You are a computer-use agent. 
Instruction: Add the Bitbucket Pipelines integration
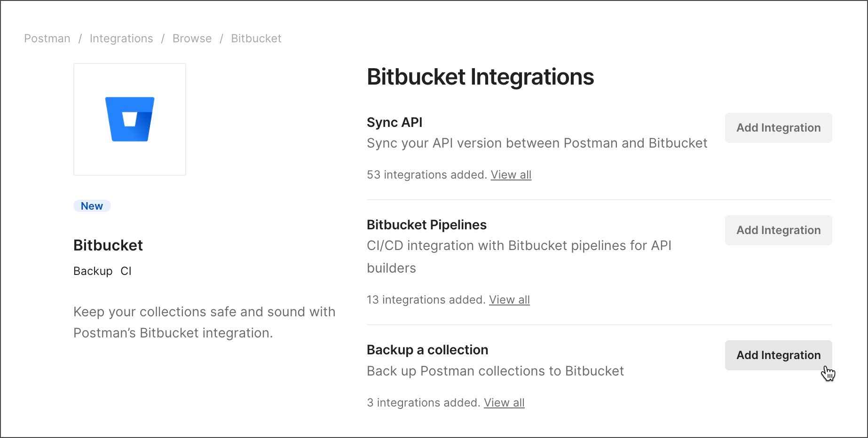pyautogui.click(x=778, y=230)
